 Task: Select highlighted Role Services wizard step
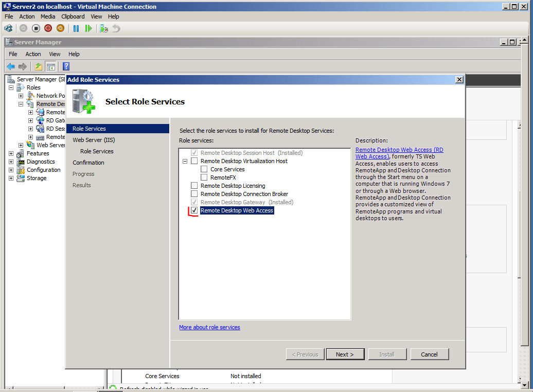[118, 129]
